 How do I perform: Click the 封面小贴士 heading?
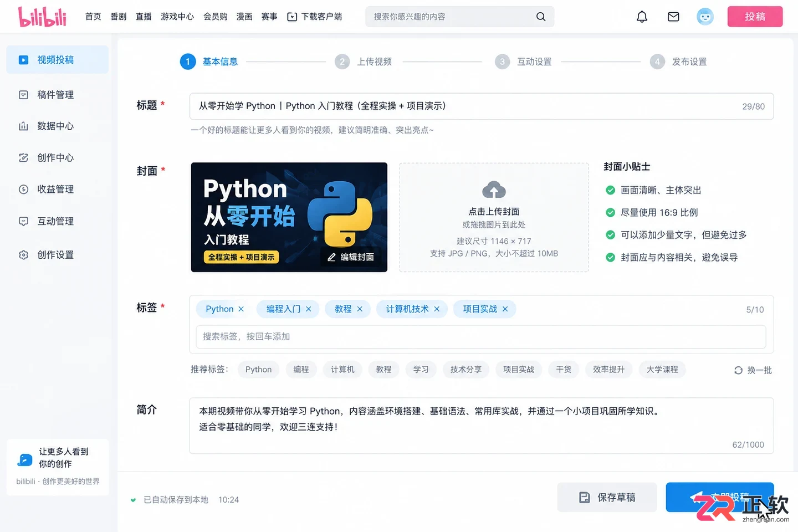[x=627, y=167]
